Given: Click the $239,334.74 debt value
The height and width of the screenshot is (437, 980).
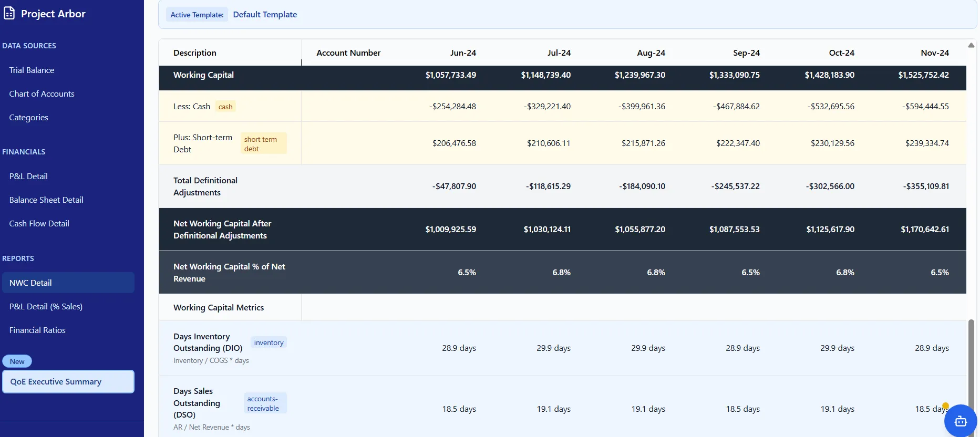Looking at the screenshot, I should (x=927, y=143).
